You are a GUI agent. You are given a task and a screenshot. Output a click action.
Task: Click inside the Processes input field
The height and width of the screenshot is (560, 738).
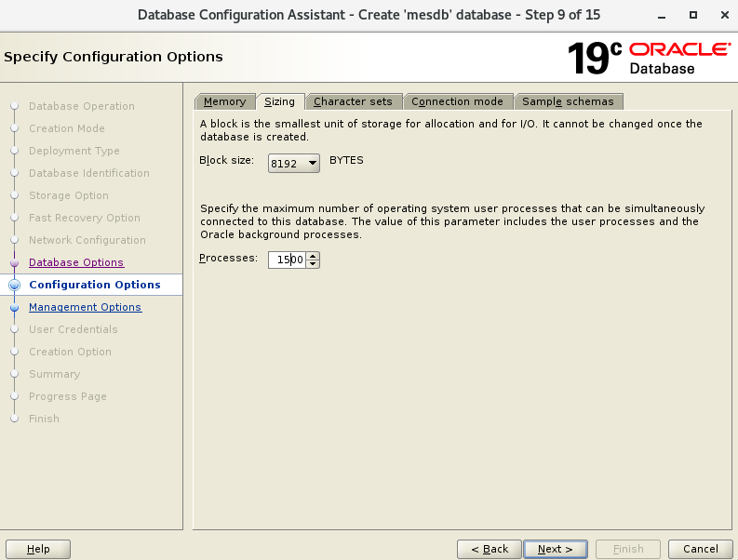point(286,260)
